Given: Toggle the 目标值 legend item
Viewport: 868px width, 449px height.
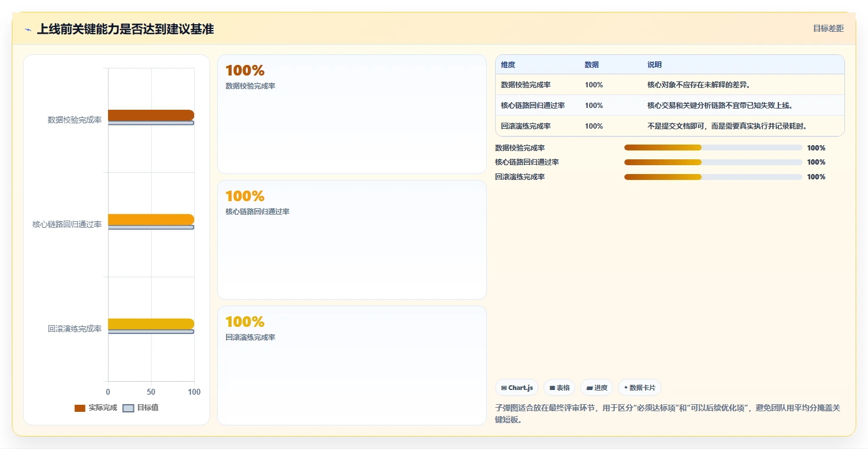Looking at the screenshot, I should point(140,408).
